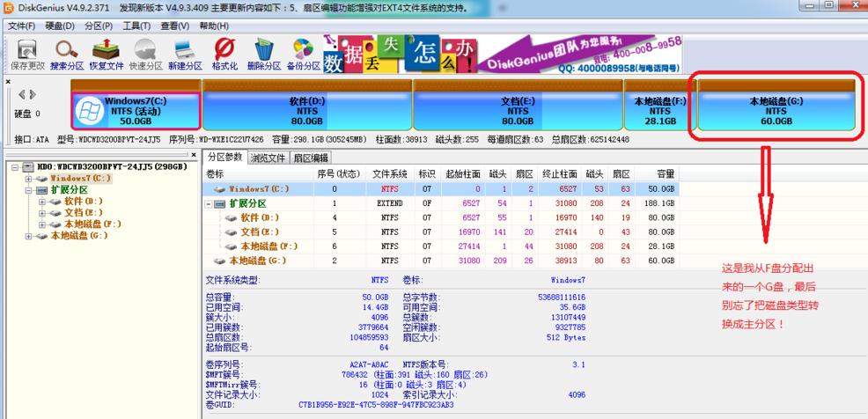The height and width of the screenshot is (419, 868).
Task: Open 搜索分区 (Search Partitions) tool
Action: [67, 53]
